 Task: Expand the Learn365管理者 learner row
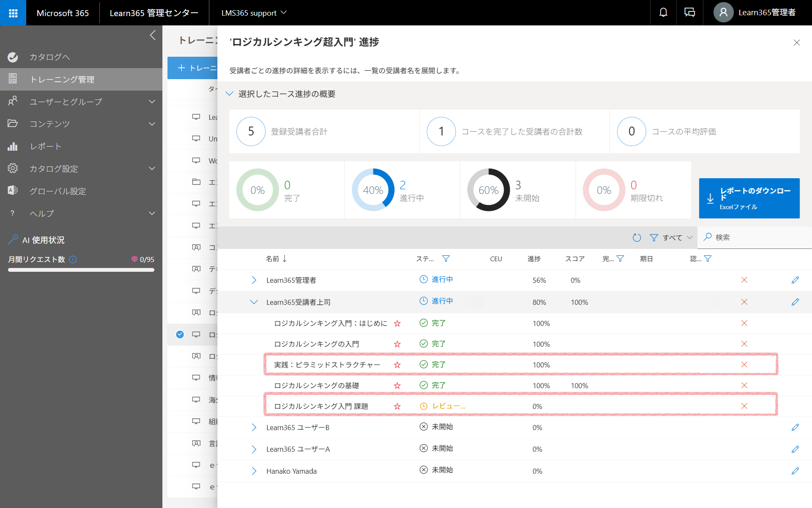coord(254,280)
